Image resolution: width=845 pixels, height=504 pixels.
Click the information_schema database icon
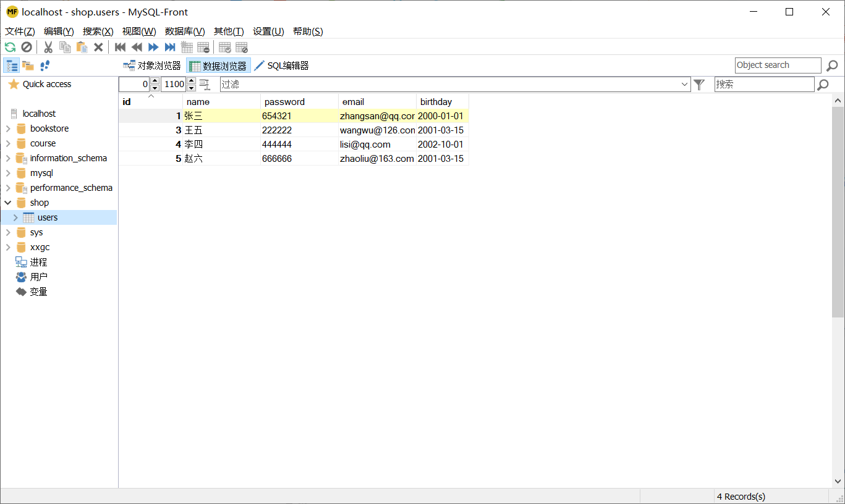coord(22,158)
